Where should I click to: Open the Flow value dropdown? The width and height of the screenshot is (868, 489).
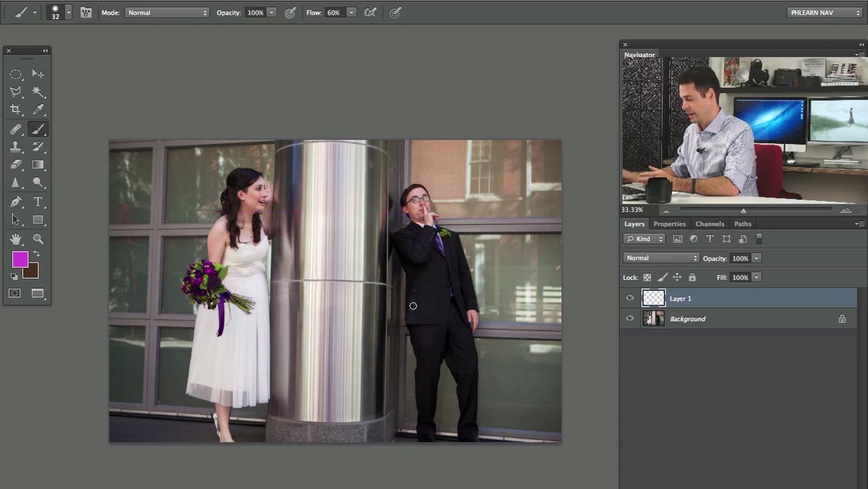(352, 12)
